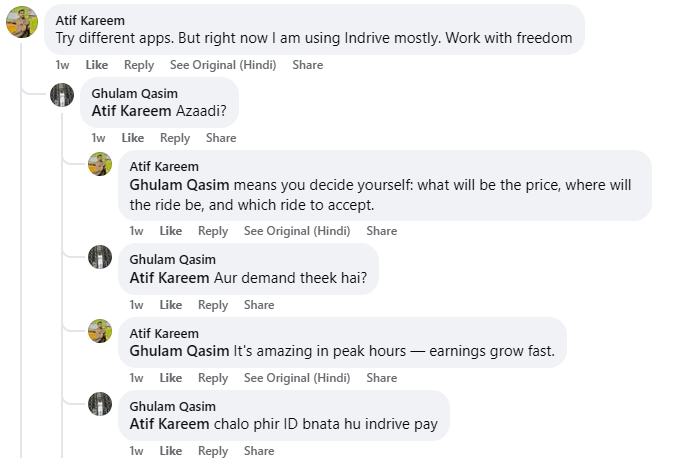Click Ghulam Qasim's avatar on last reply
The width and height of the screenshot is (674, 458).
[x=100, y=404]
